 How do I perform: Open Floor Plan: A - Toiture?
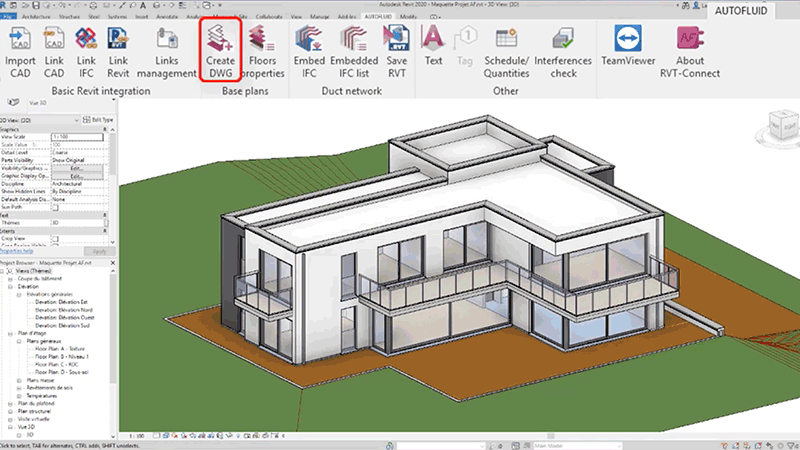tap(60, 349)
